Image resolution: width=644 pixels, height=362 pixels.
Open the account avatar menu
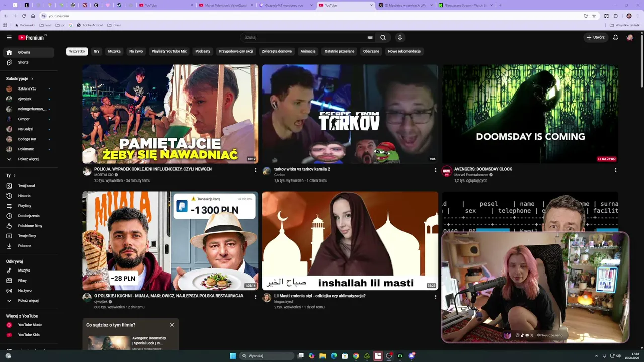pos(629,37)
